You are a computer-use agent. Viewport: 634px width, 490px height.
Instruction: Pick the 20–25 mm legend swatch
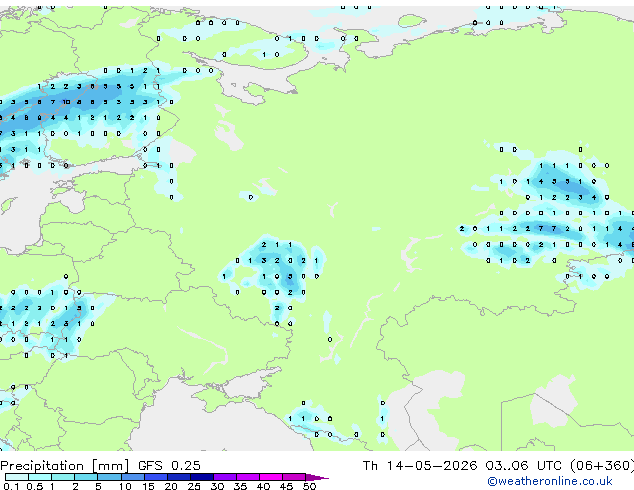(178, 477)
